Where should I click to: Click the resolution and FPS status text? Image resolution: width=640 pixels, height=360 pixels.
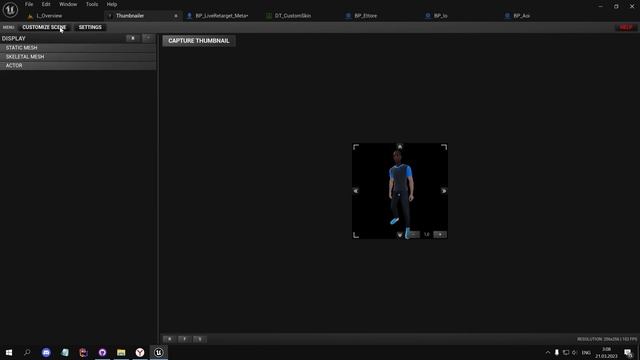[x=607, y=339]
